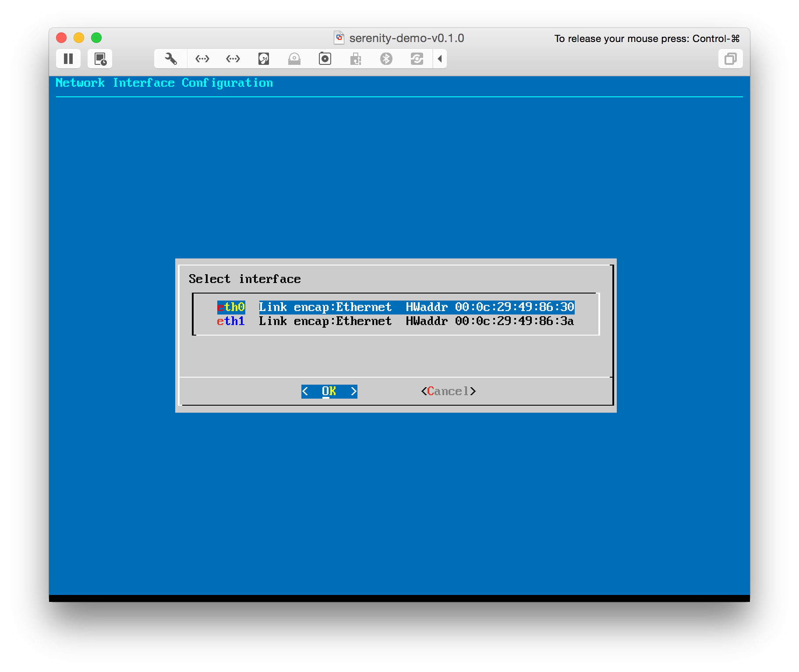
Task: Select the eth1 interface row
Action: pyautogui.click(x=396, y=321)
